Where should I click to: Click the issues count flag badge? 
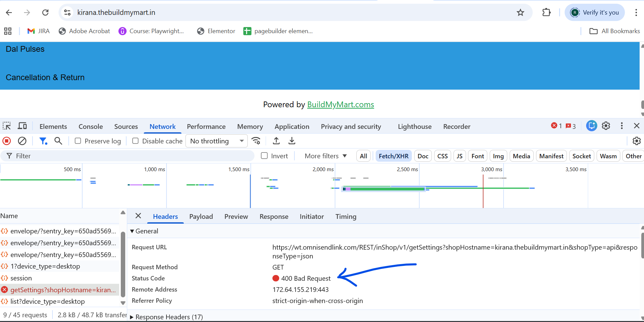571,126
